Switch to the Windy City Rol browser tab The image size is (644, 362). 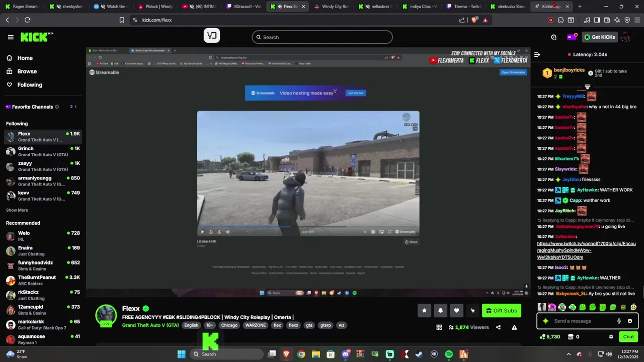332,7
